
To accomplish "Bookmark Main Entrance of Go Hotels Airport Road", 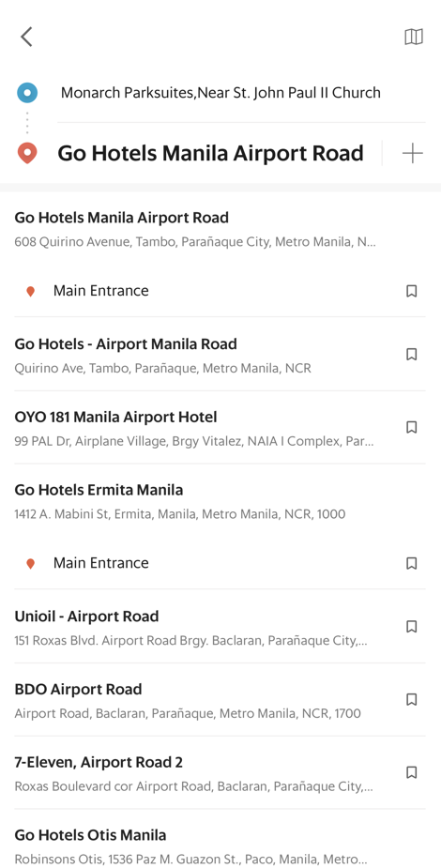I will pos(411,291).
